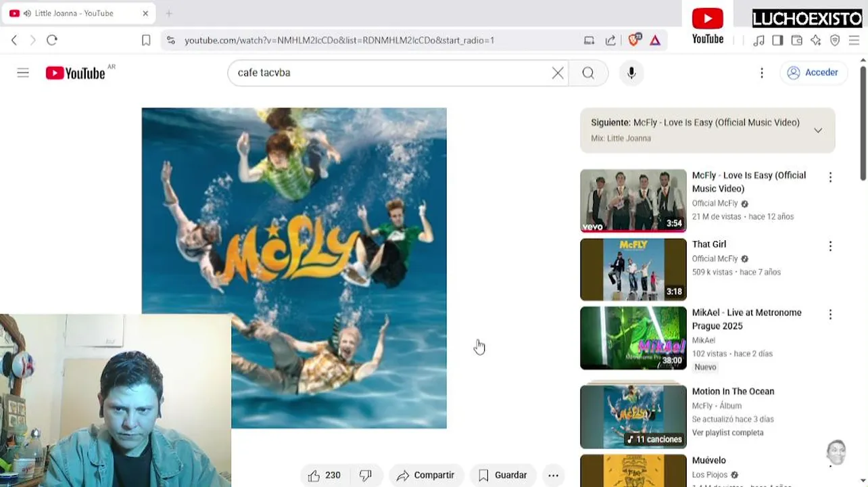Screen dimensions: 868x487
Task: Select the Little Joanna - YouTube tab
Action: coord(79,14)
